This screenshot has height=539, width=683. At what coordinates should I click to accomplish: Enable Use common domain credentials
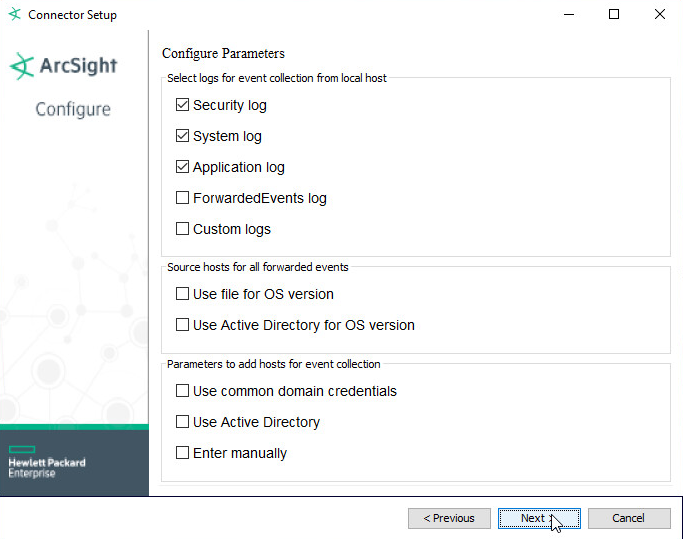pos(182,391)
